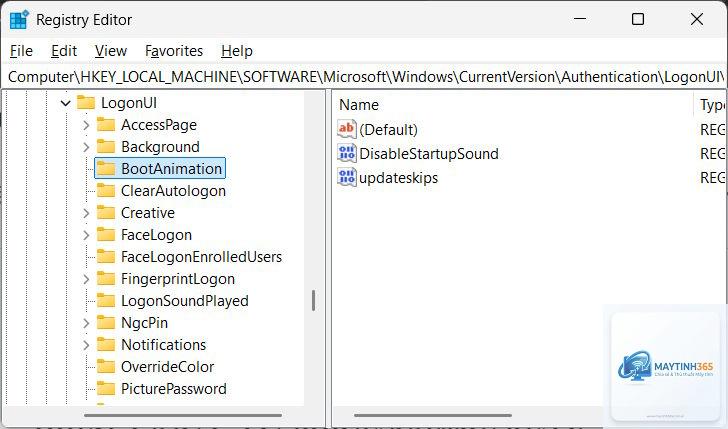
Task: Expand the FingerprintLogon key
Action: point(86,279)
